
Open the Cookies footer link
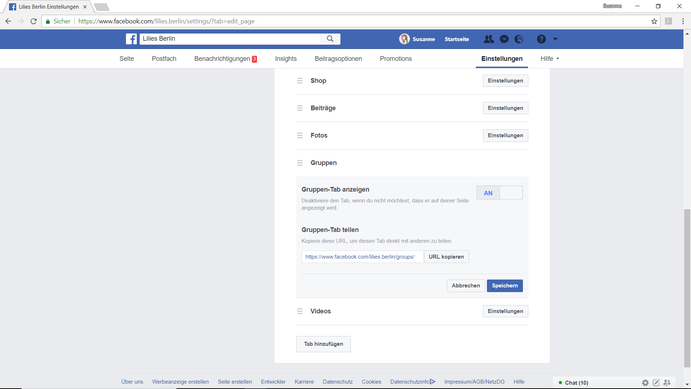(x=372, y=382)
